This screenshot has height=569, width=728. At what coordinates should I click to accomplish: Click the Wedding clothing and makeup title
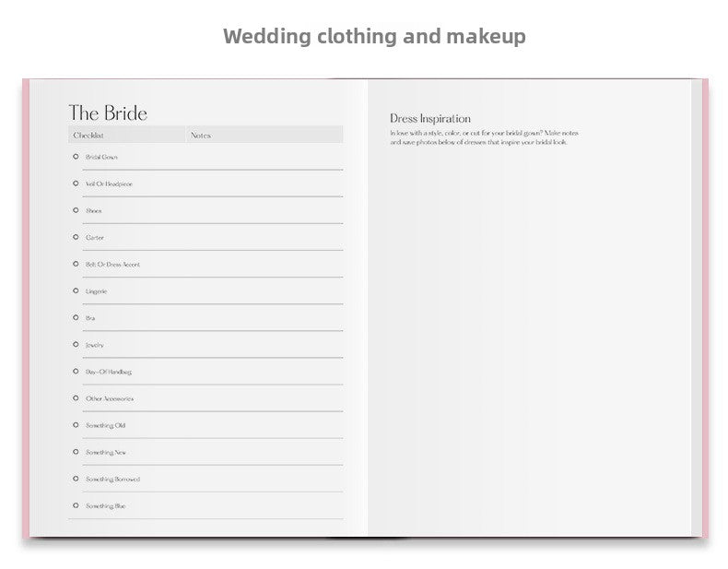click(374, 36)
